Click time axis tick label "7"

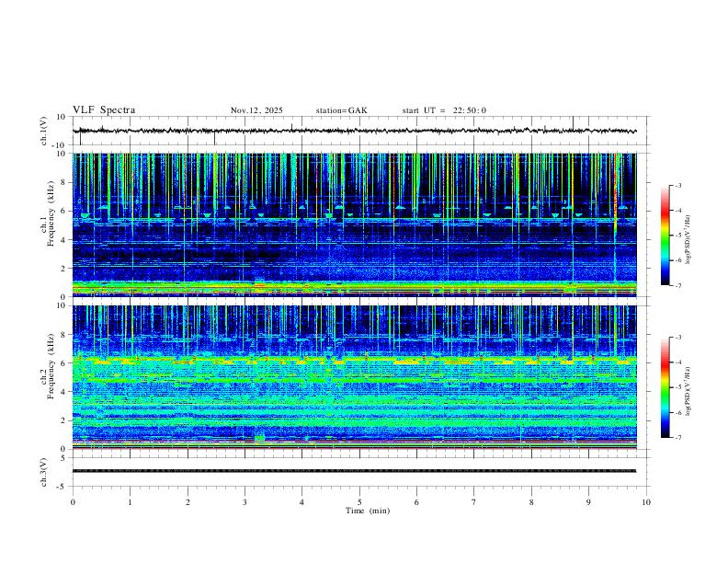pos(474,502)
